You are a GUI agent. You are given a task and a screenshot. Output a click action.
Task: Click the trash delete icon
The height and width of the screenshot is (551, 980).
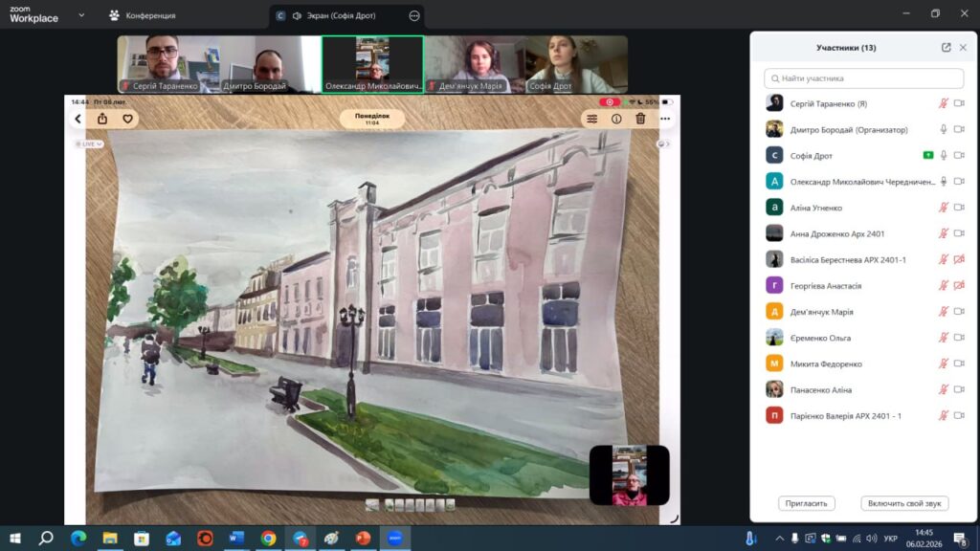640,119
